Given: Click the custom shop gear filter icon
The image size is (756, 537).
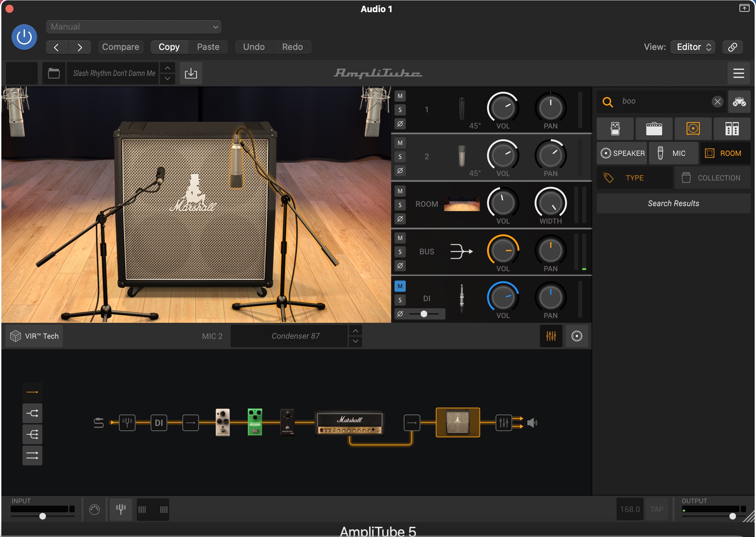Looking at the screenshot, I should coord(739,102).
